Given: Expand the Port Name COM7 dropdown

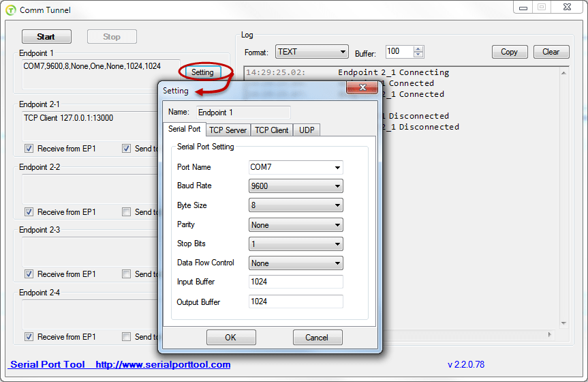Looking at the screenshot, I should pos(337,168).
